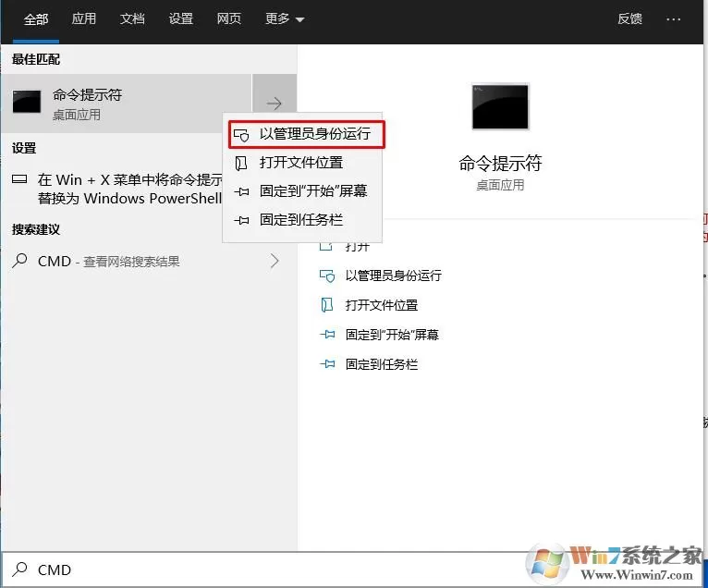Expand the CMD web search suggestion chevron
The image size is (708, 588).
(x=275, y=261)
